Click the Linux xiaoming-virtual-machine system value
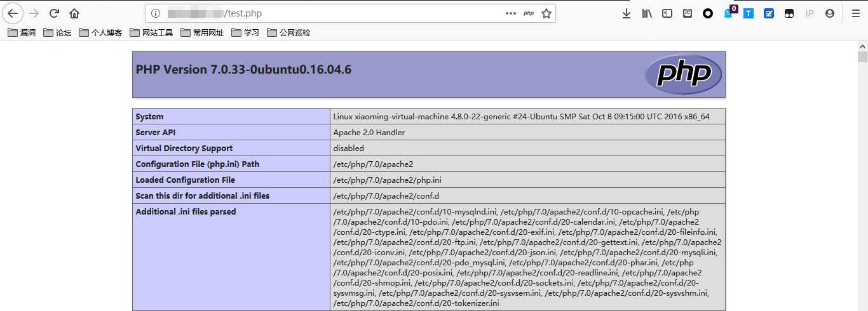868x311 pixels. pyautogui.click(x=521, y=117)
